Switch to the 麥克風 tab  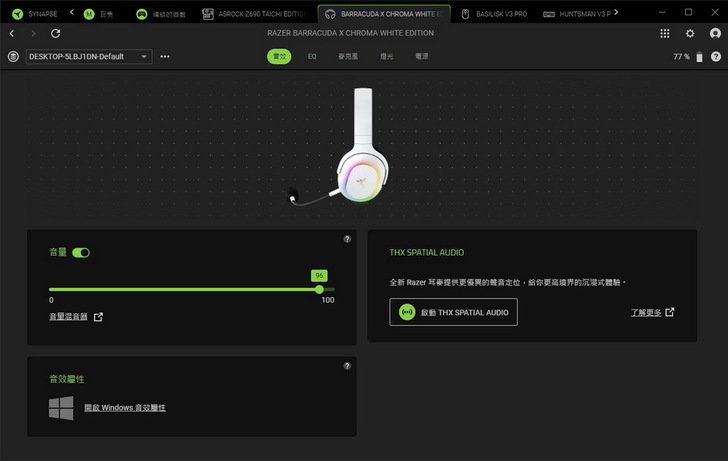348,57
